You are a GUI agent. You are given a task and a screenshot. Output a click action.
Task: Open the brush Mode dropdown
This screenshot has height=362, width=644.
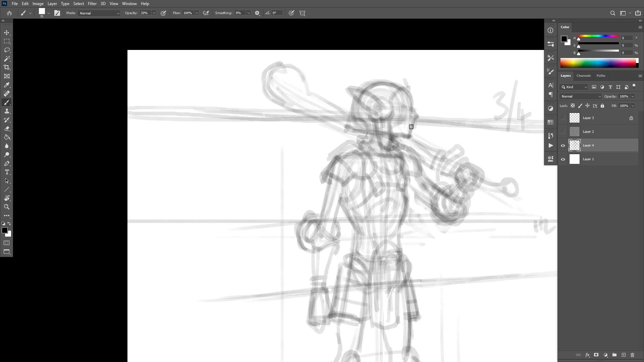pyautogui.click(x=99, y=13)
